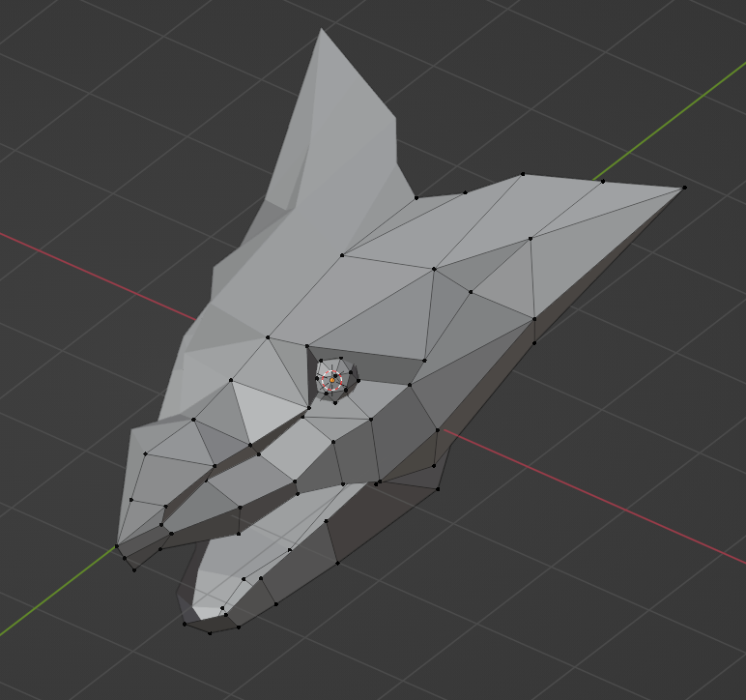Select the vertex at the wireframed ear's pointed tip

684,188
